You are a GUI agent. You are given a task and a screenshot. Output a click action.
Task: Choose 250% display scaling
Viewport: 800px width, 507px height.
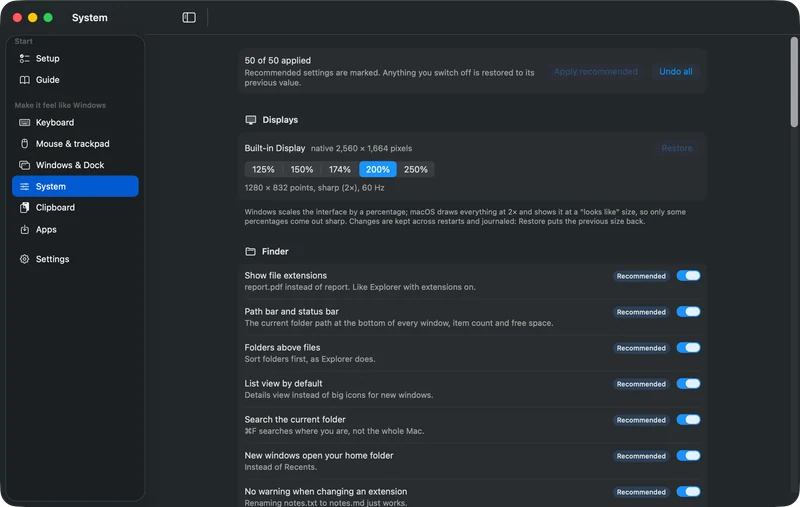click(x=416, y=169)
